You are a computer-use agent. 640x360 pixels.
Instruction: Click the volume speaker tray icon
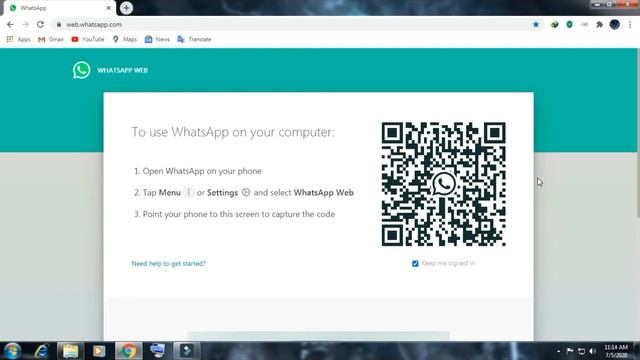(x=593, y=351)
